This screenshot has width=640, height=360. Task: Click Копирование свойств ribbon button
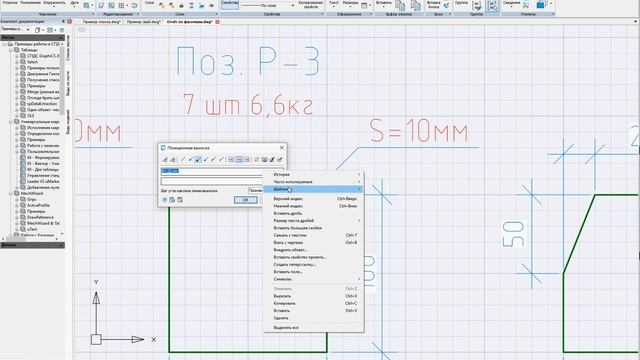click(311, 5)
